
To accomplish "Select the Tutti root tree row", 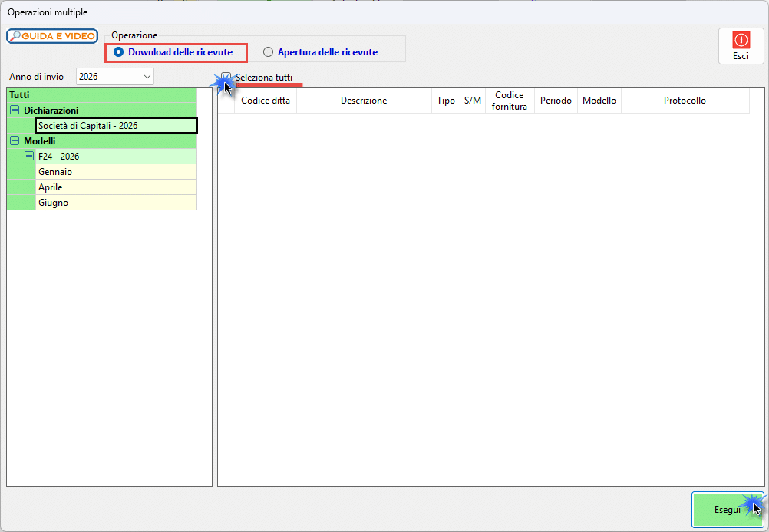I will tap(102, 95).
